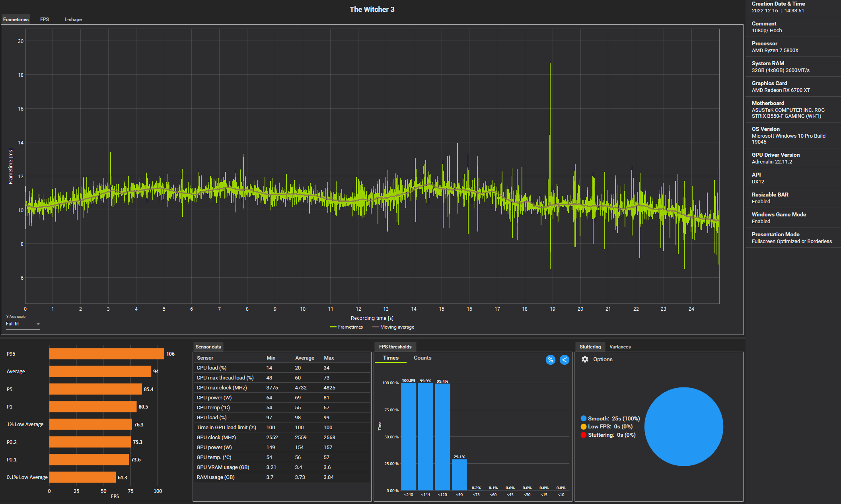Open the Variances tab

pyautogui.click(x=620, y=347)
